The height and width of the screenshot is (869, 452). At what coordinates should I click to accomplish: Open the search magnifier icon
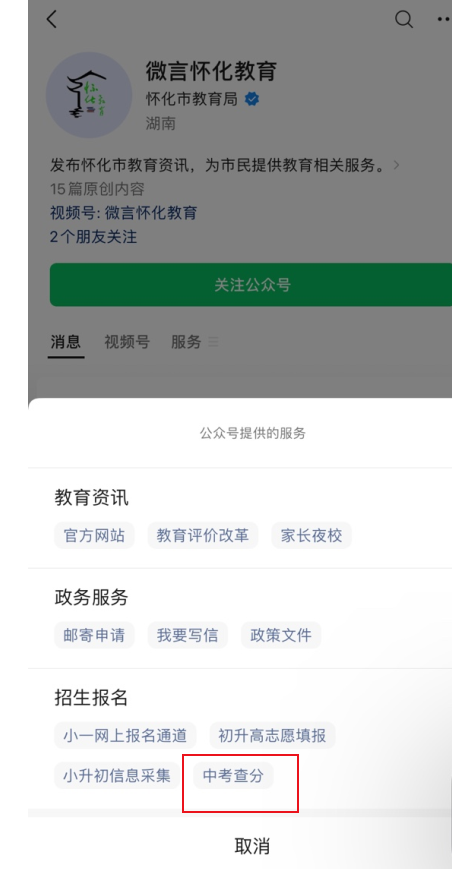click(x=404, y=19)
